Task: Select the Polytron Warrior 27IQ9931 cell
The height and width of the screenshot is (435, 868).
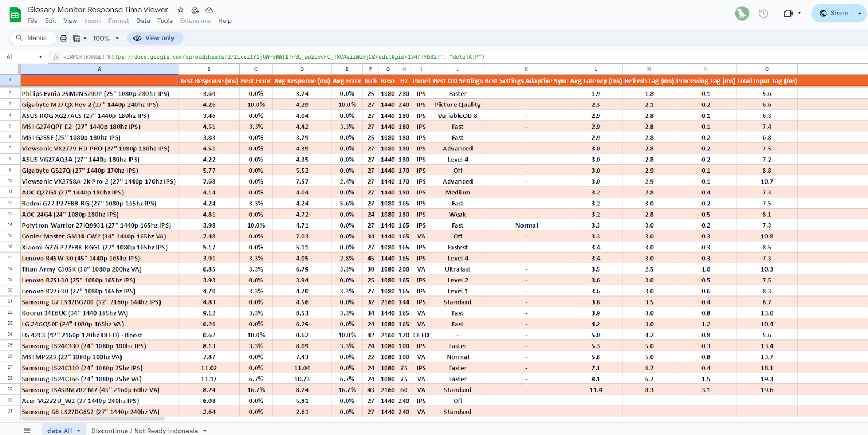Action: click(x=99, y=225)
